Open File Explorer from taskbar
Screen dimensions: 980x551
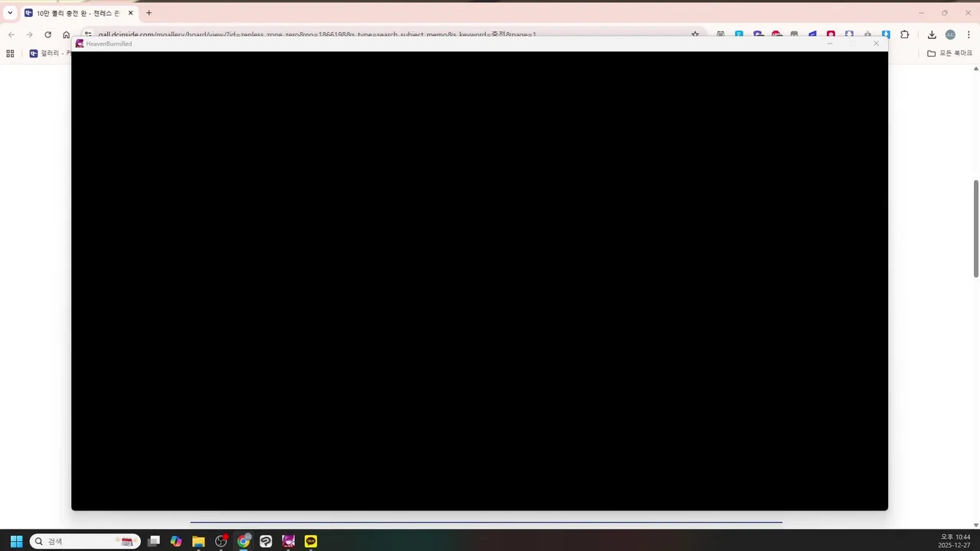(x=198, y=541)
